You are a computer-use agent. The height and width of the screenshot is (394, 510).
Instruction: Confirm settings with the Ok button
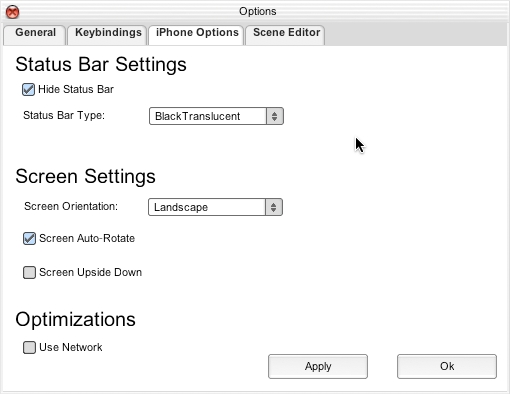(447, 366)
